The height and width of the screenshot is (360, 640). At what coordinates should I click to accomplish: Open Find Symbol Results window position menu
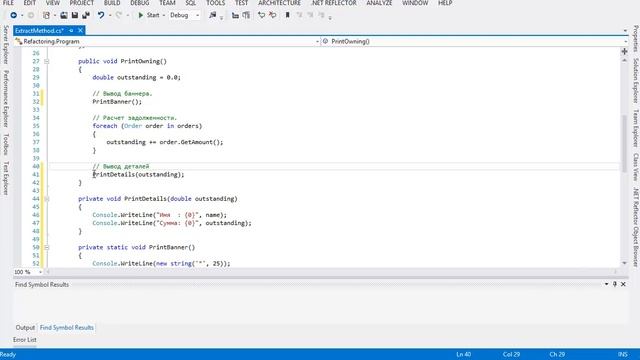coord(607,284)
